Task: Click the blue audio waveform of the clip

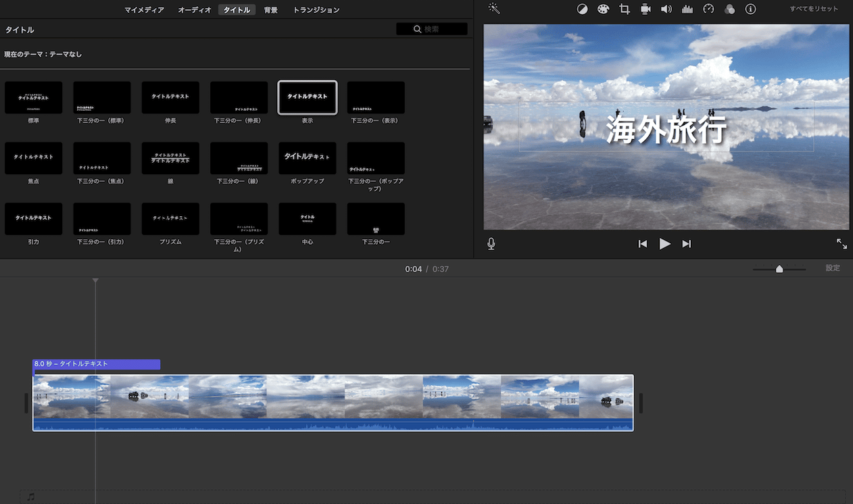Action: [x=333, y=424]
